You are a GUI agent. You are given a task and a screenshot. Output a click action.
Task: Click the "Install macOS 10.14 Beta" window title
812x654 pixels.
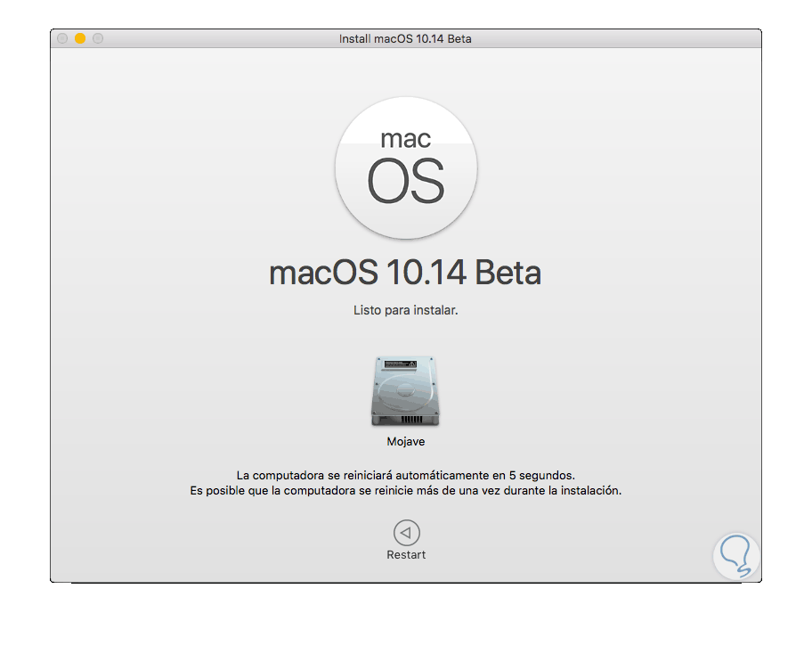405,39
